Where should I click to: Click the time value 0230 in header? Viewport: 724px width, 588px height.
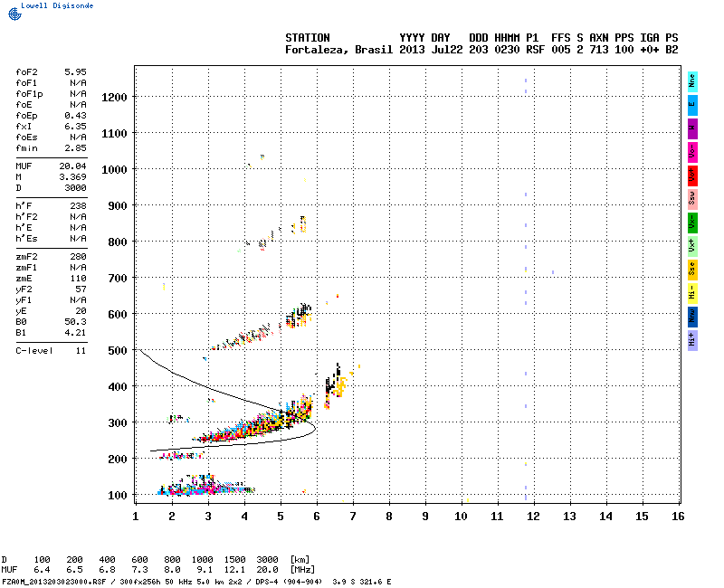click(507, 50)
